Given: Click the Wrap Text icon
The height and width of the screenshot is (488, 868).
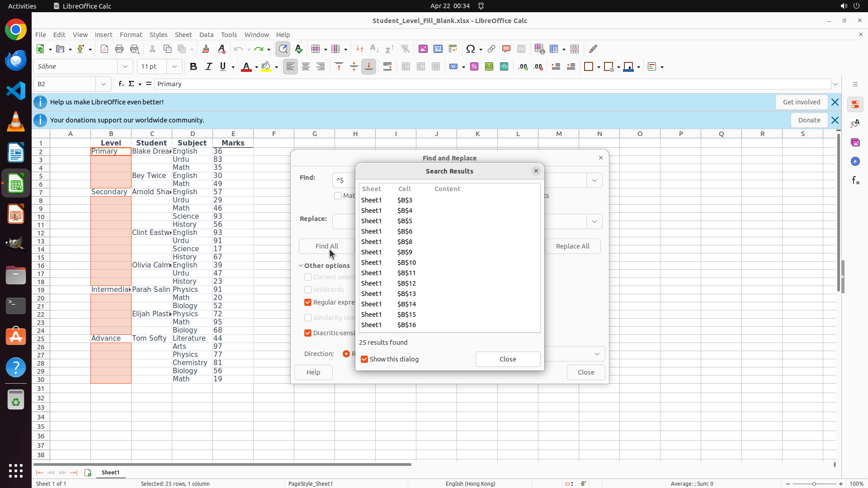Looking at the screenshot, I should click(387, 67).
